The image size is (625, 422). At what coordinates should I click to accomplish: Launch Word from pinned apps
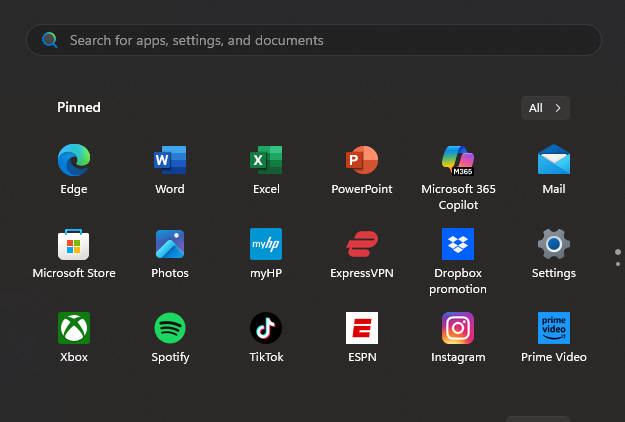click(x=170, y=170)
